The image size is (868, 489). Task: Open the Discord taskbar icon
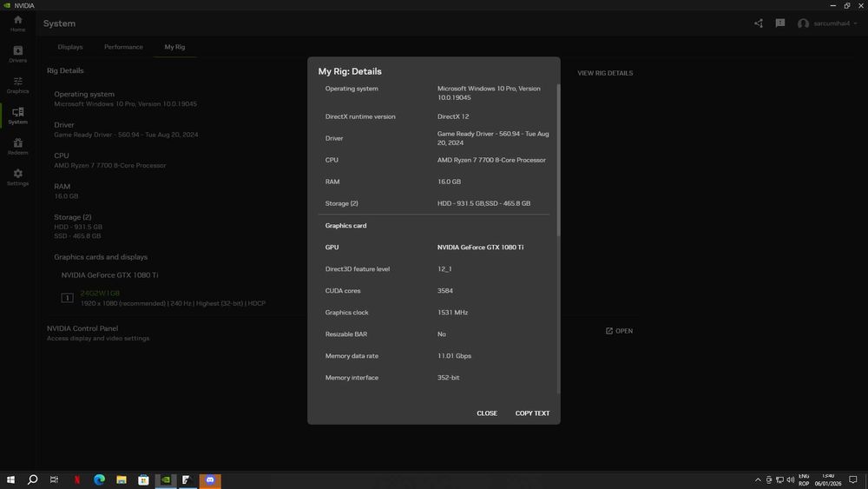click(x=210, y=479)
